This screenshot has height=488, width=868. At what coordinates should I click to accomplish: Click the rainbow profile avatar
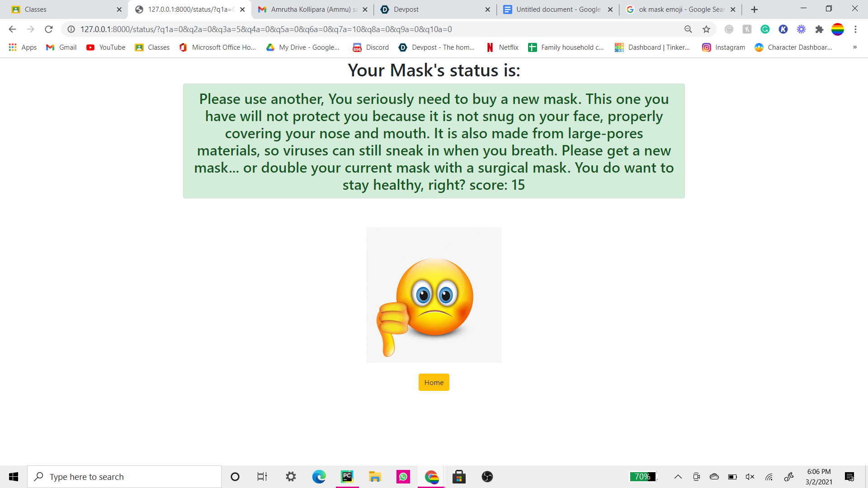[x=837, y=29]
